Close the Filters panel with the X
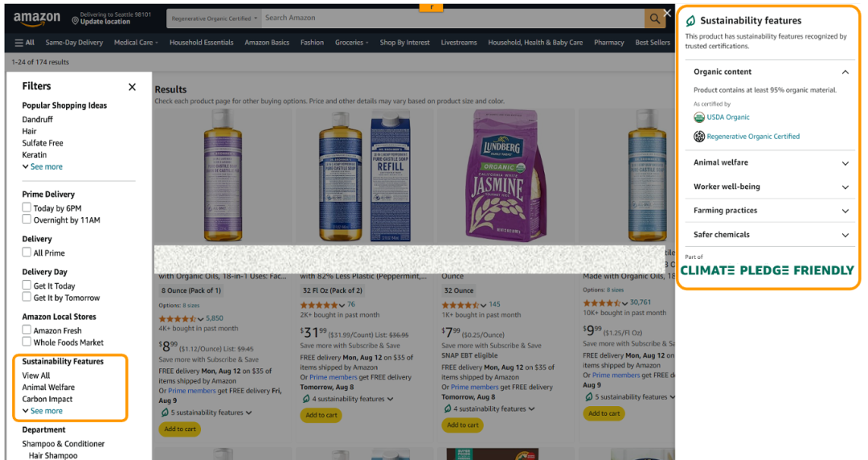The height and width of the screenshot is (460, 868). pyautogui.click(x=132, y=87)
